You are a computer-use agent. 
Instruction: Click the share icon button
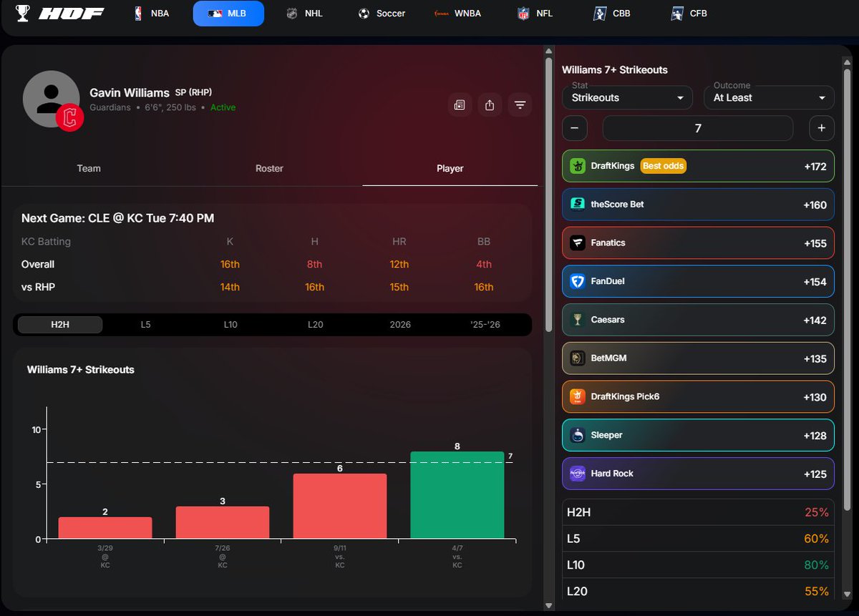pyautogui.click(x=490, y=105)
